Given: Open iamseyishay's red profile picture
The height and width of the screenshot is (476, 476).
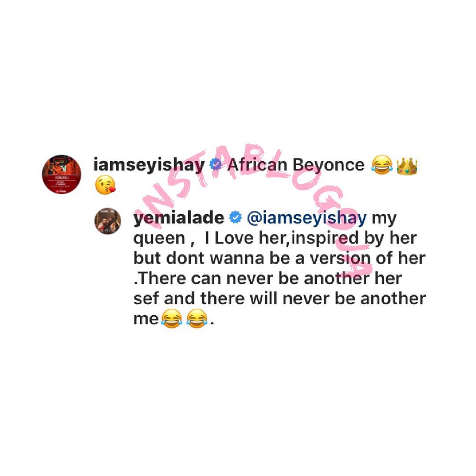Looking at the screenshot, I should [x=62, y=174].
